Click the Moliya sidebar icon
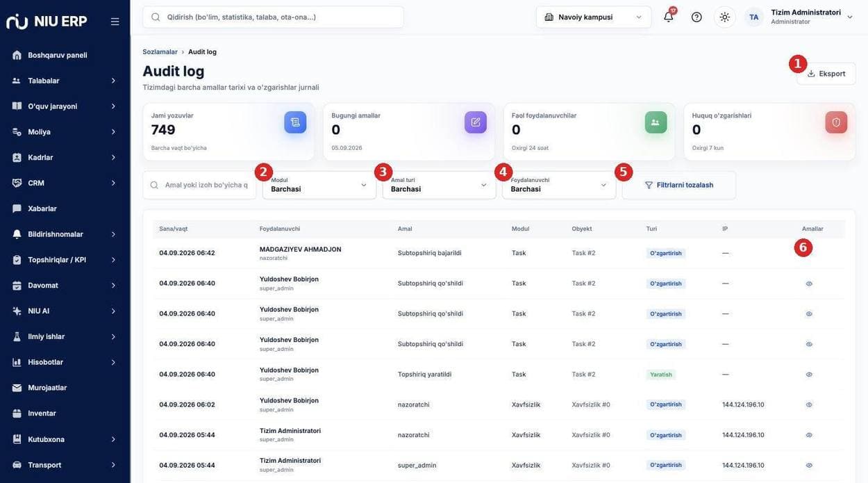 pos(17,132)
